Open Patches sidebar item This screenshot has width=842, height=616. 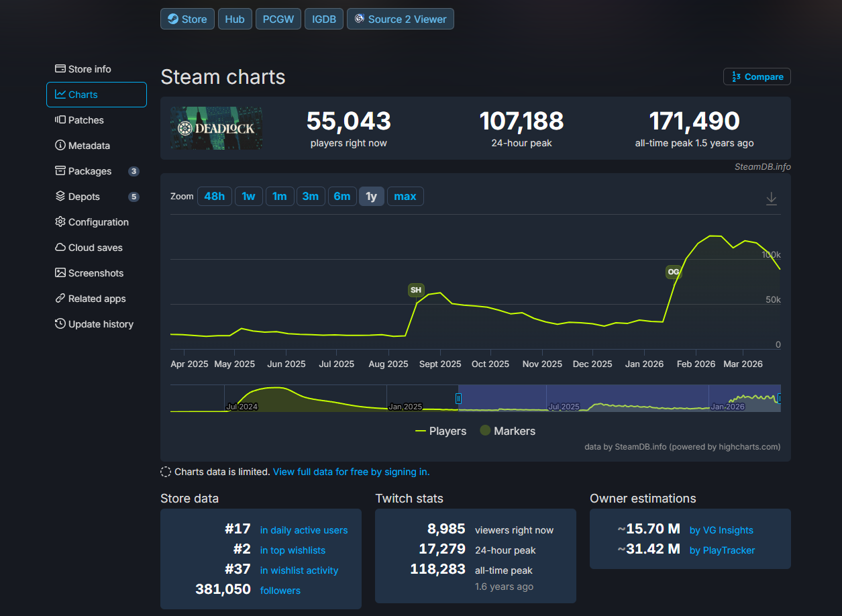click(x=97, y=120)
